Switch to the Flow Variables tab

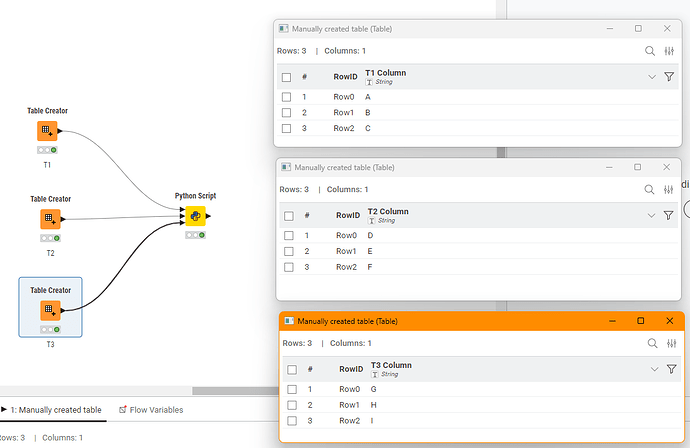pyautogui.click(x=151, y=409)
